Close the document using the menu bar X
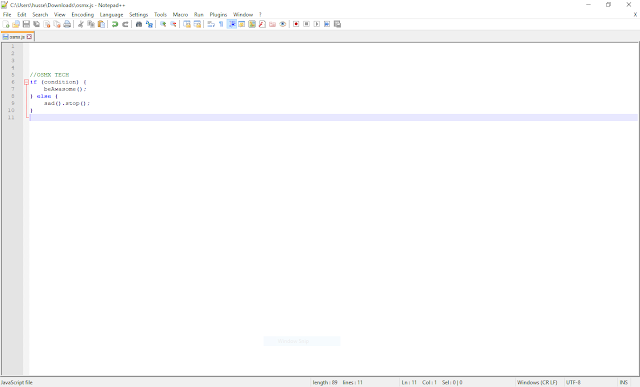Image resolution: width=640 pixels, height=387 pixels. [x=635, y=15]
